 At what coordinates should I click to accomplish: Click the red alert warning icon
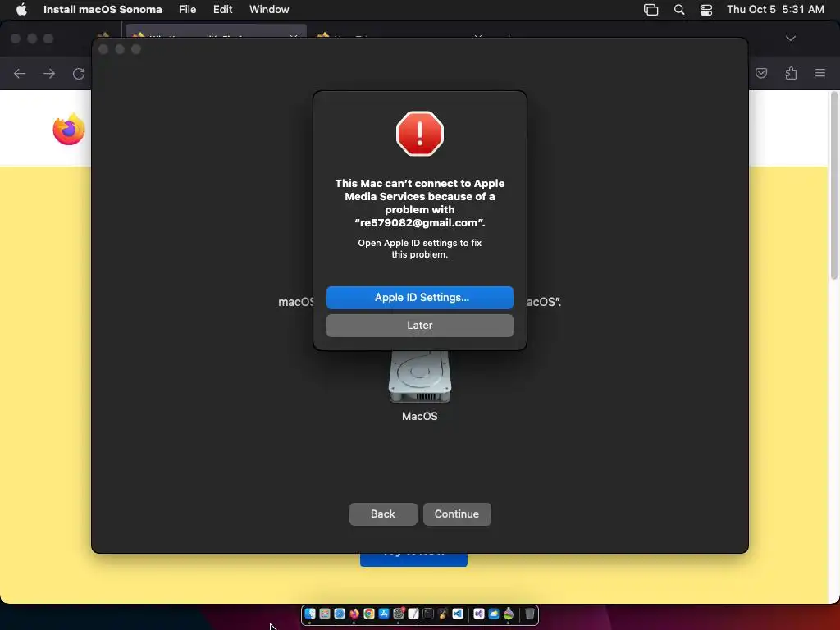pos(419,134)
